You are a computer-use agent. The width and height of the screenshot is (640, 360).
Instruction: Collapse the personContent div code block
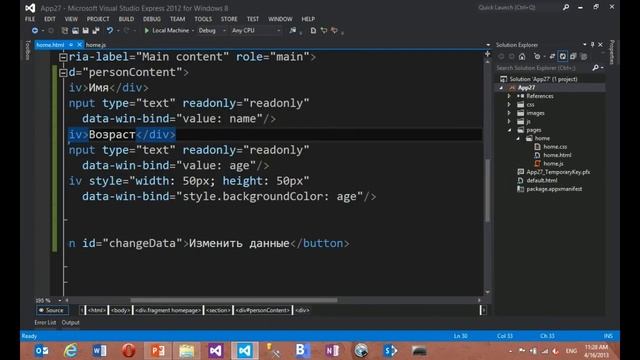click(x=63, y=73)
